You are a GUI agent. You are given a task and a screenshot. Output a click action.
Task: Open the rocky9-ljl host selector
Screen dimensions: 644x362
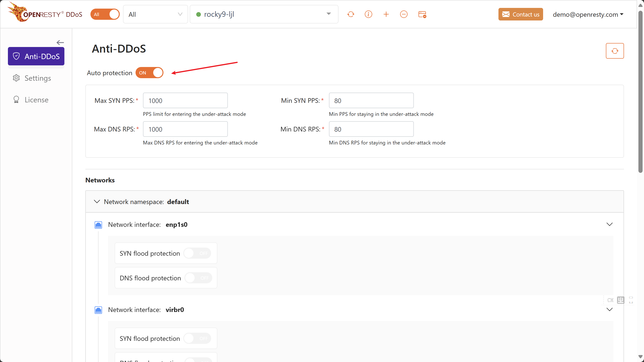(264, 14)
